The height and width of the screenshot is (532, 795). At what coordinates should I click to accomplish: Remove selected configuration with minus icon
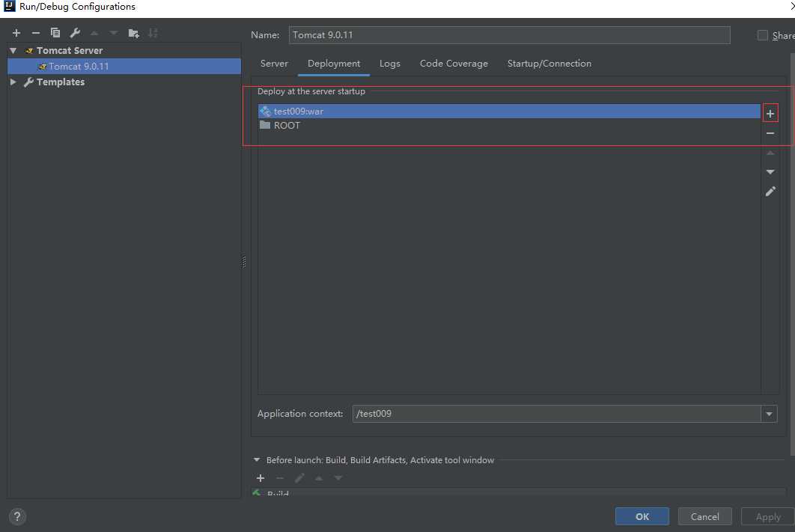tap(35, 33)
